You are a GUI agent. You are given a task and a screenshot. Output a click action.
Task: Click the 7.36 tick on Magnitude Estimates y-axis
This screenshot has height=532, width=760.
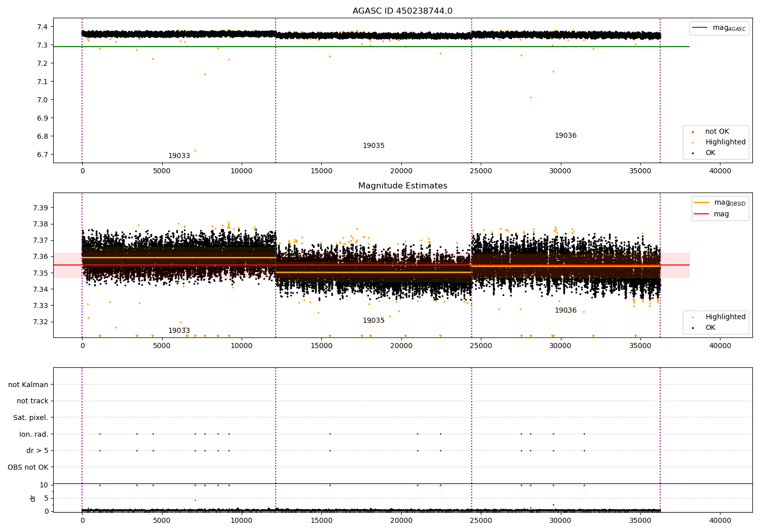[40, 257]
